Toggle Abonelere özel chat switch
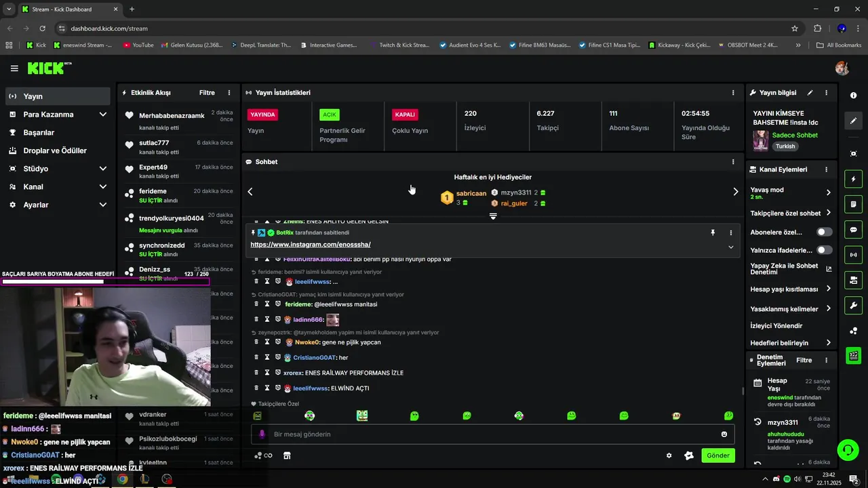The height and width of the screenshot is (488, 868). click(825, 232)
